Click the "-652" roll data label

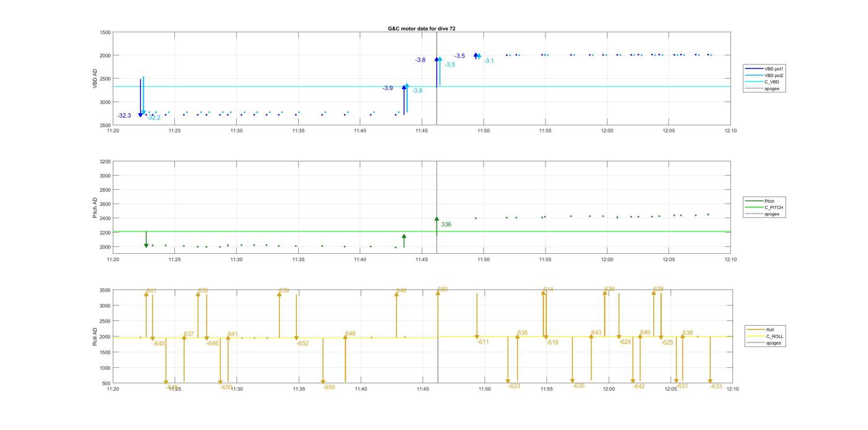click(x=303, y=344)
